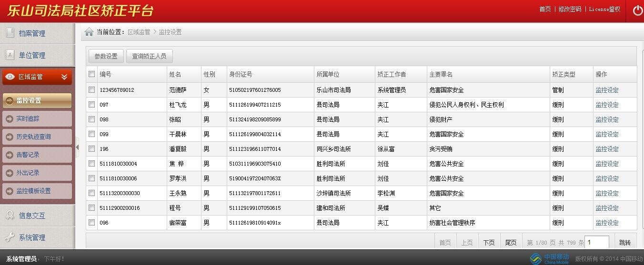Toggle the select-all checkbox in table header
This screenshot has height=265, width=644.
tap(91, 74)
